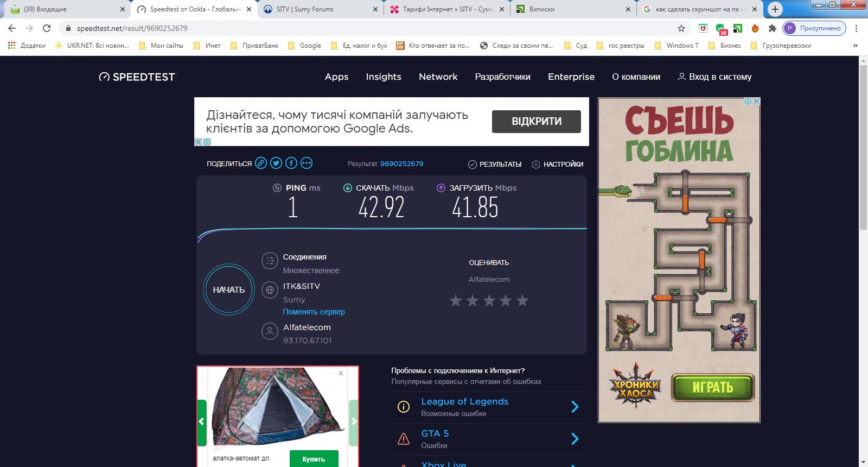Share result on Facebook
The height and width of the screenshot is (467, 868).
291,163
